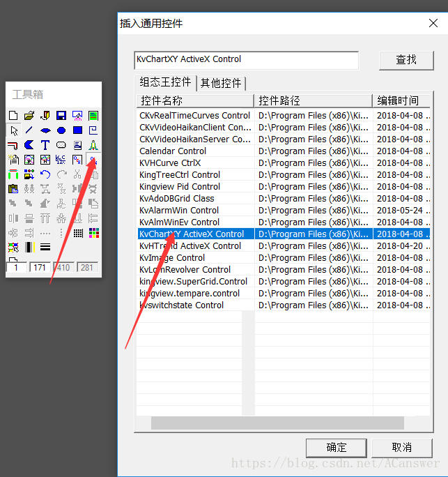448x477 pixels.
Task: Click the toolbox field showing 1
Action: click(16, 267)
